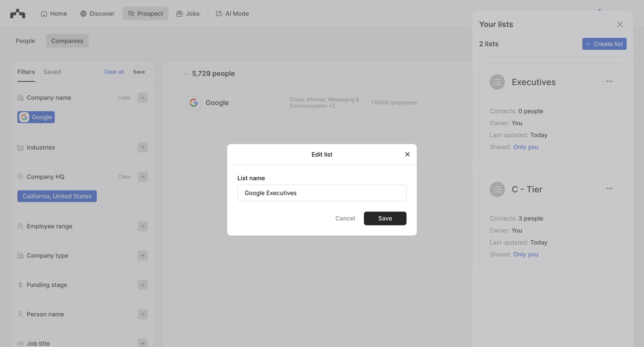Add a Job title filter
The height and width of the screenshot is (347, 644).
click(x=143, y=343)
